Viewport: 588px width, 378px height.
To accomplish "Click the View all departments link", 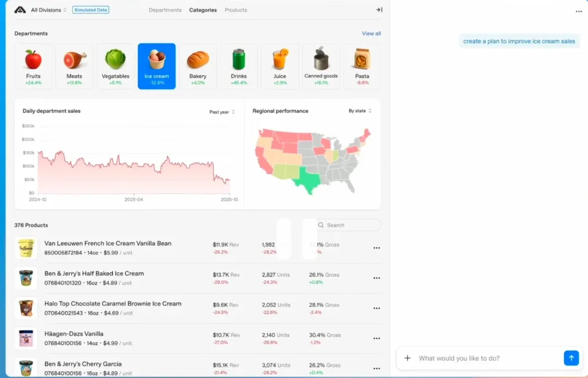I will coord(371,33).
